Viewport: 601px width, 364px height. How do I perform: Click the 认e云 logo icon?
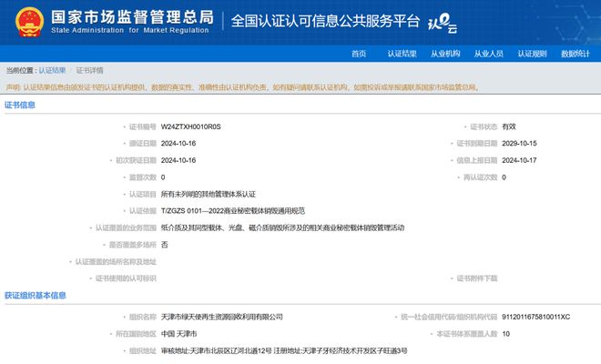pos(443,23)
